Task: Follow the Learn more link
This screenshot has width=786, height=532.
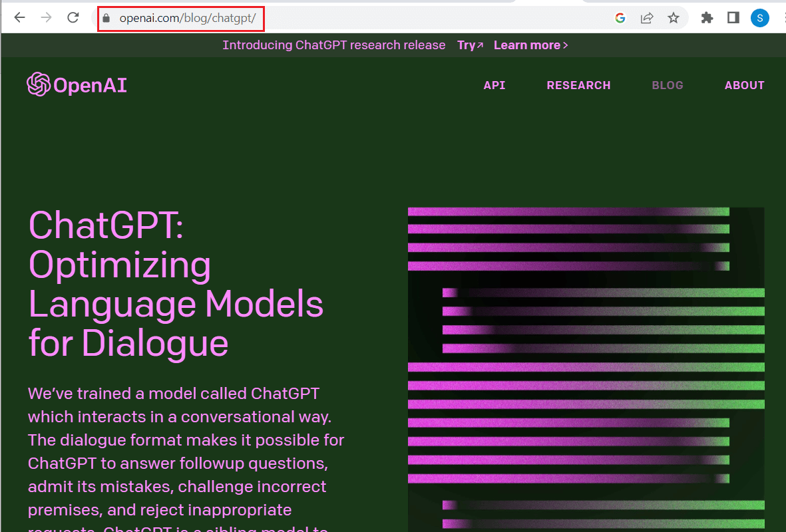Action: click(x=531, y=45)
